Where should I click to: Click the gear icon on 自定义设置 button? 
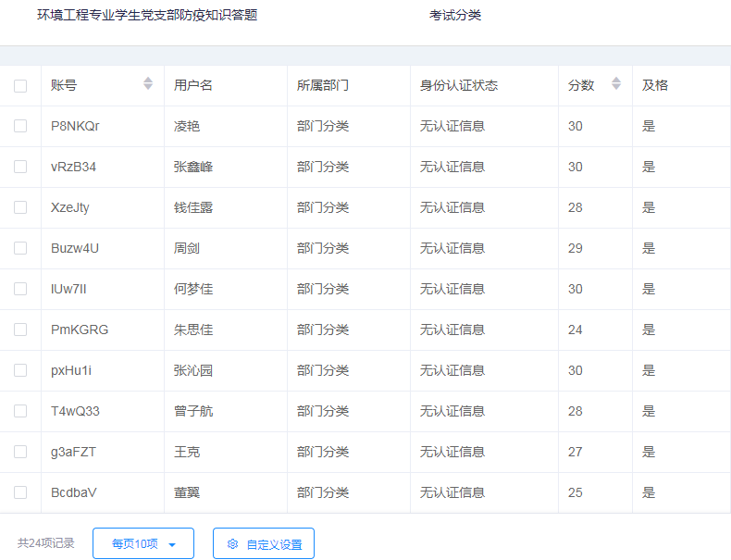(233, 544)
